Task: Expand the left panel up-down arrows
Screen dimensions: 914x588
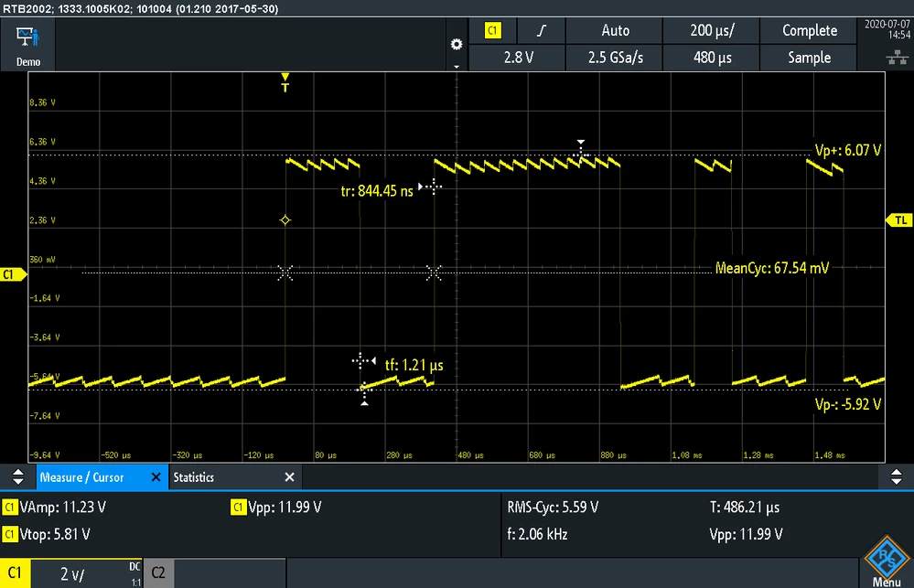Action: coord(18,476)
